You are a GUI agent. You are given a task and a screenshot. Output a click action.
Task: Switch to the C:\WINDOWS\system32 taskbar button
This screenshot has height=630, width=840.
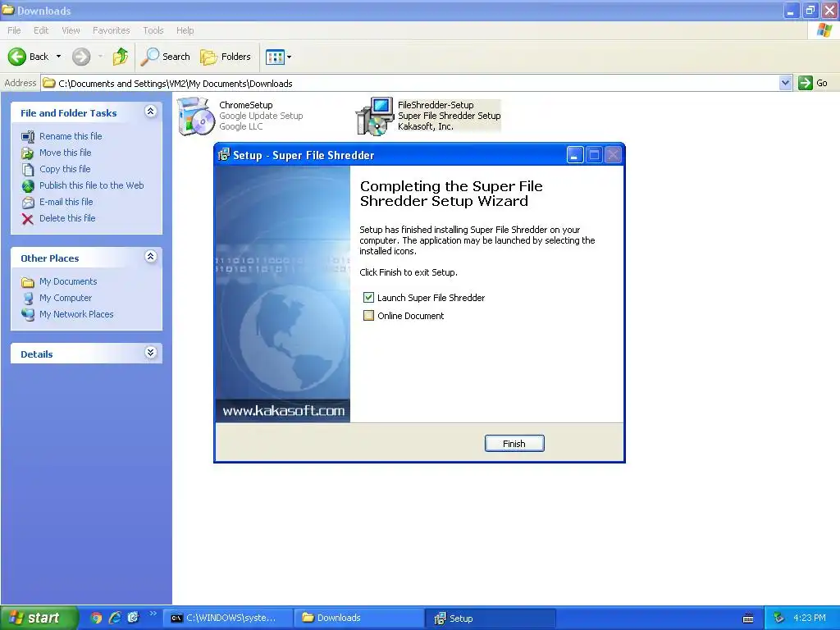pyautogui.click(x=229, y=618)
